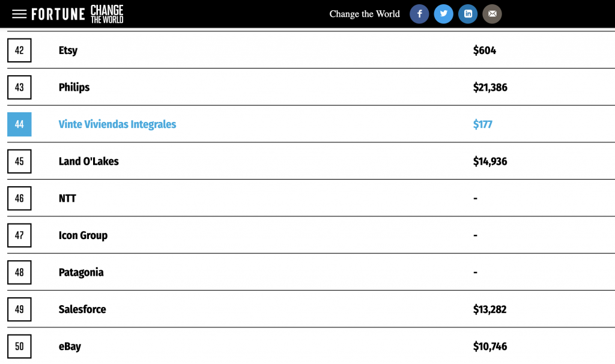The height and width of the screenshot is (364, 615).
Task: Open Vinte Viviendas Integrales entry
Action: pos(117,124)
